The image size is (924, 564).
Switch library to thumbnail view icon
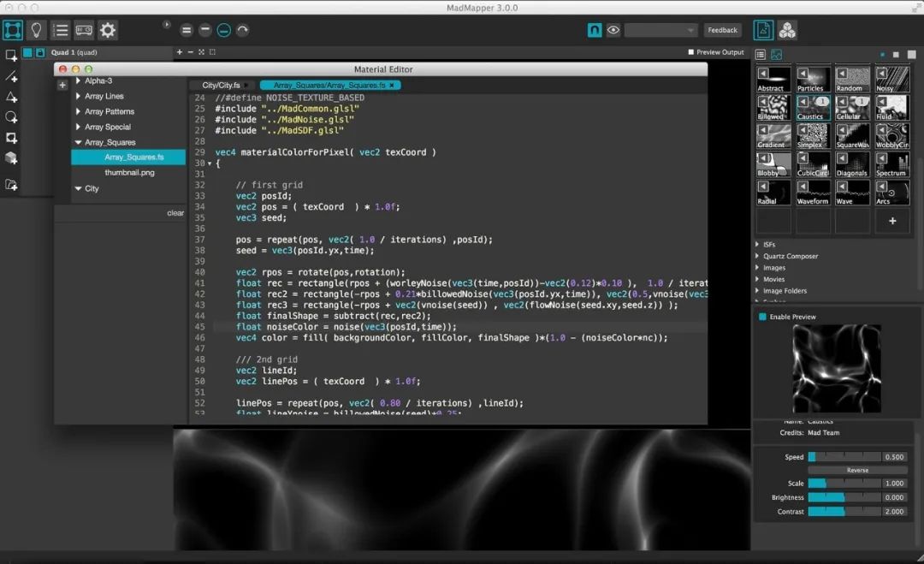(777, 54)
